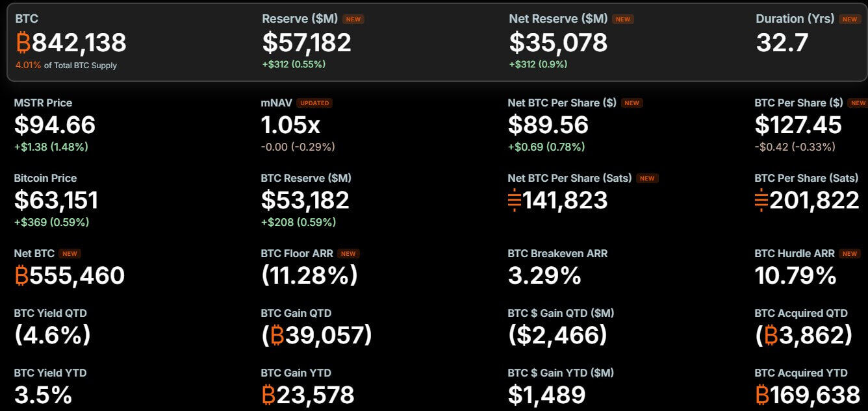The height and width of the screenshot is (411, 868).
Task: Click the NEW badge beside Net Reserve ($M)
Action: 622,19
